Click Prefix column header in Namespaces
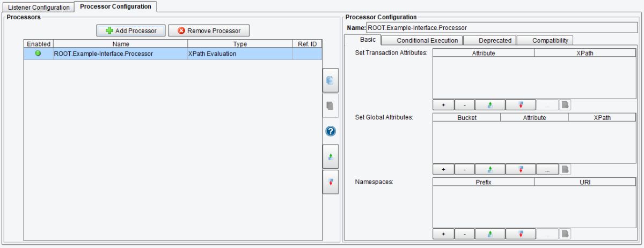This screenshot has width=644, height=248. [484, 182]
